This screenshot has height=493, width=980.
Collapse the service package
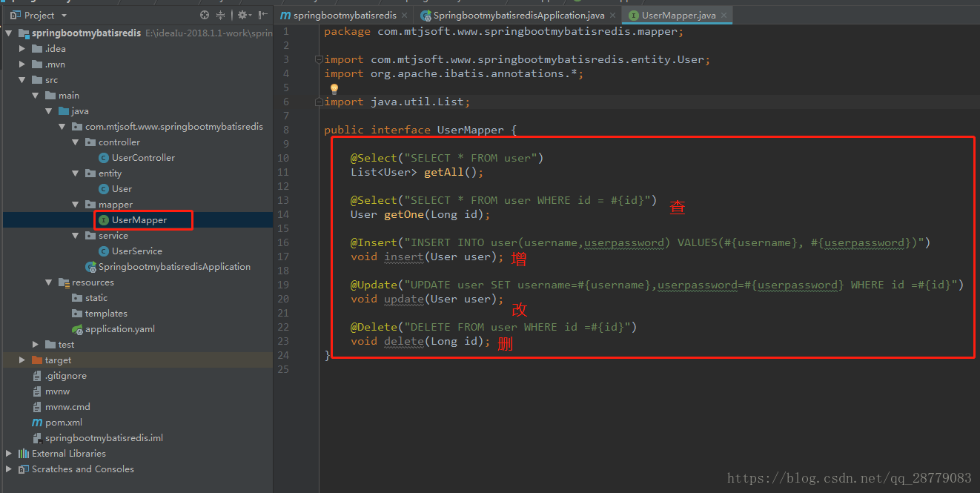pyautogui.click(x=76, y=236)
